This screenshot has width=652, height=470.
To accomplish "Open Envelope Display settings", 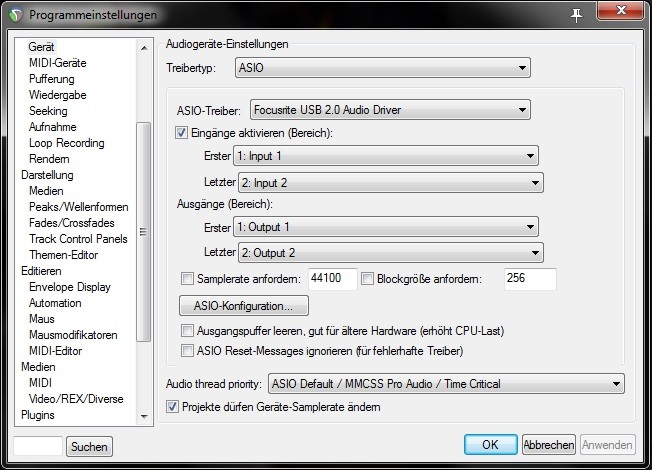I will [x=70, y=287].
